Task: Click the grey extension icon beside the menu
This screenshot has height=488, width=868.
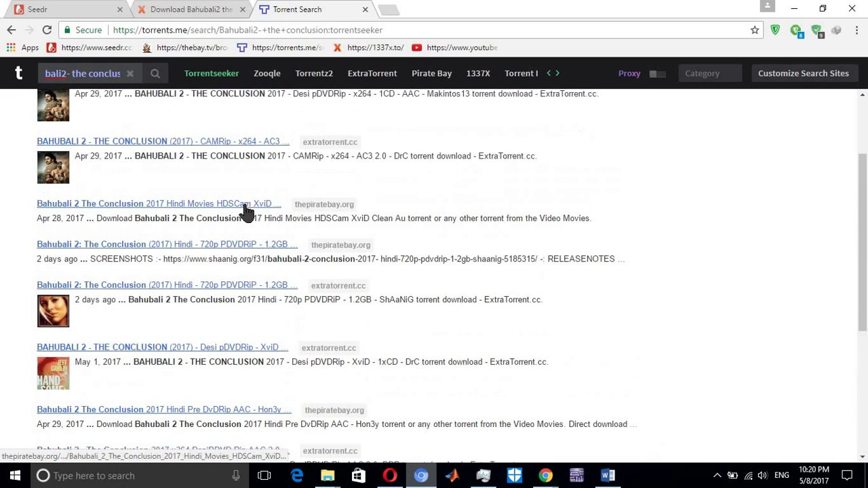Action: pyautogui.click(x=837, y=30)
